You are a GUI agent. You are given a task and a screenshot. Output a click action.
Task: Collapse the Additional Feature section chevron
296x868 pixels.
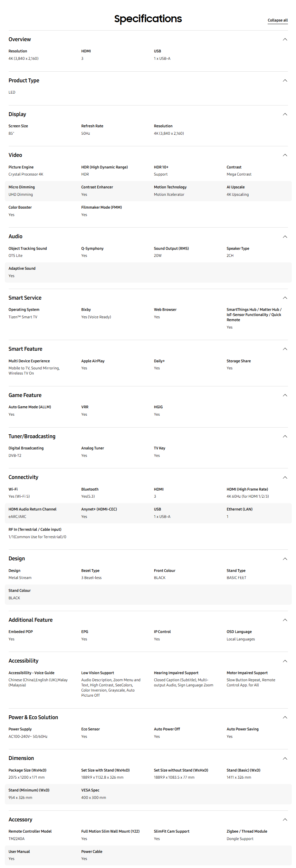[x=285, y=620]
